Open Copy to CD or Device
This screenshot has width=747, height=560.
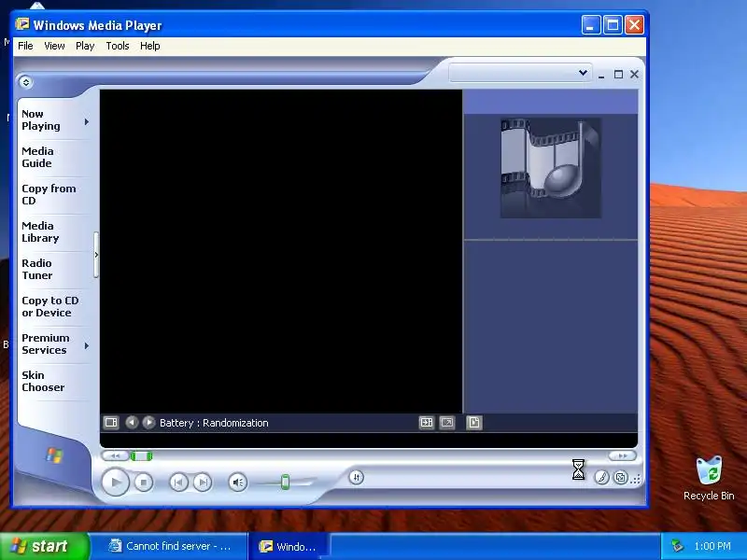[x=50, y=307]
